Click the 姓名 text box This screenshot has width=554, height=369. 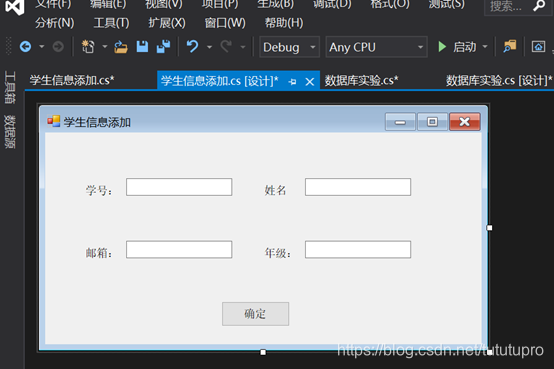[x=358, y=187]
